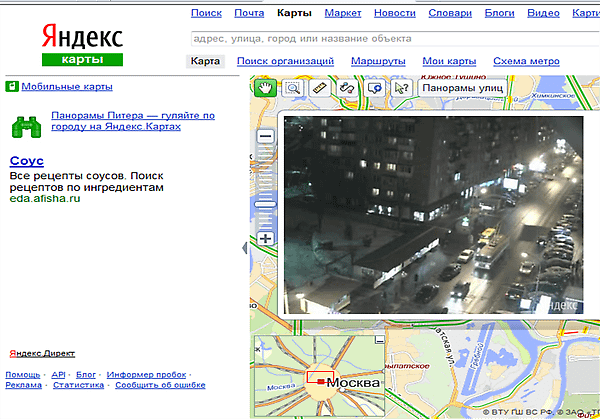Viewport: 600px width, 419px height.
Task: Click the Панорамы улиц button
Action: (462, 88)
